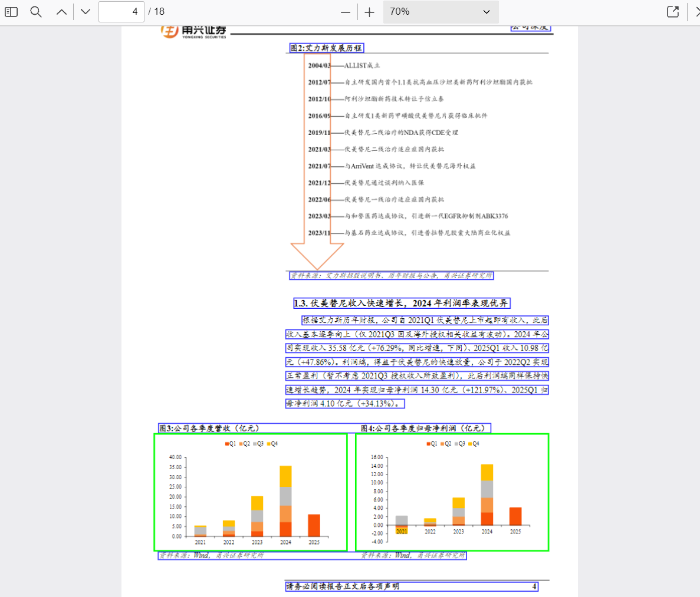Click the total page count / 18

point(157,12)
